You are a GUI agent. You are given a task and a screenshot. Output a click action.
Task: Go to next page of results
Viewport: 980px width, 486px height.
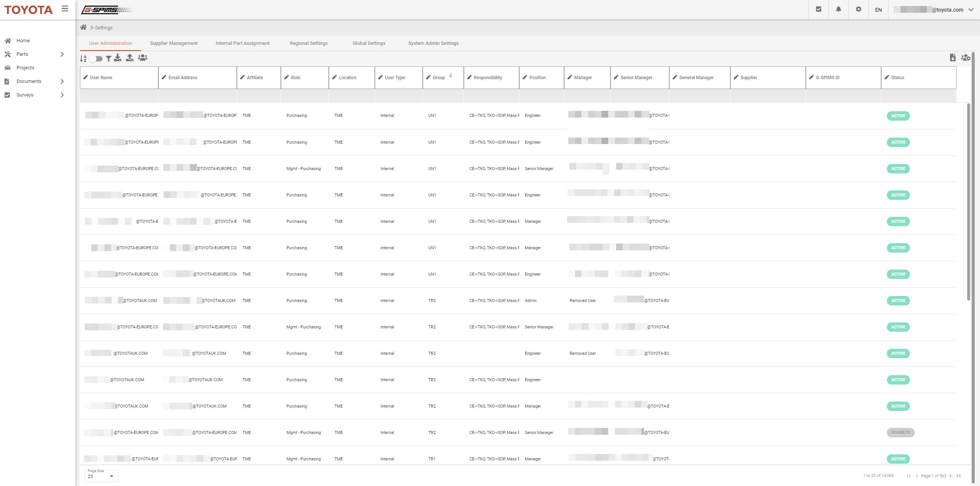950,476
